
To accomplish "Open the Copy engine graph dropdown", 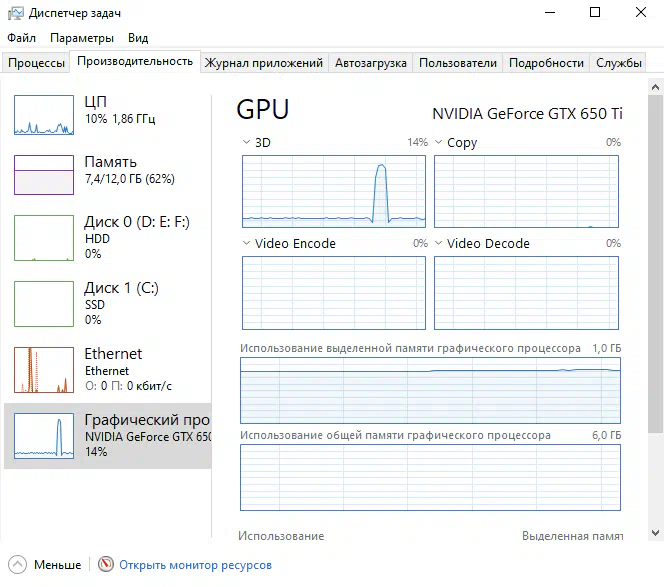I will point(439,143).
